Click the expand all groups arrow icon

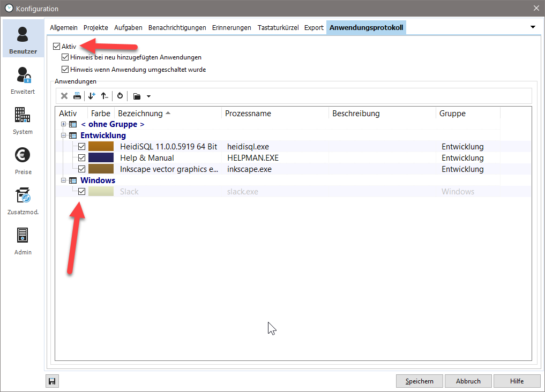pyautogui.click(x=92, y=96)
